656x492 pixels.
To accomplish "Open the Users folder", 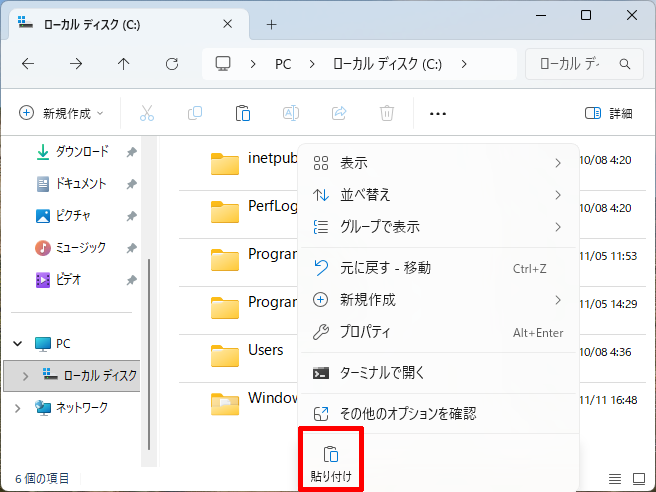I will pos(265,351).
